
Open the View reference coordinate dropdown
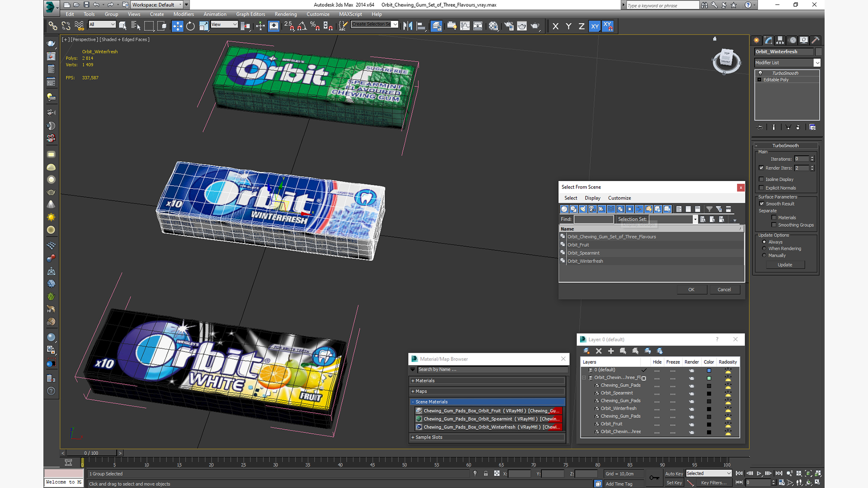[x=224, y=24]
